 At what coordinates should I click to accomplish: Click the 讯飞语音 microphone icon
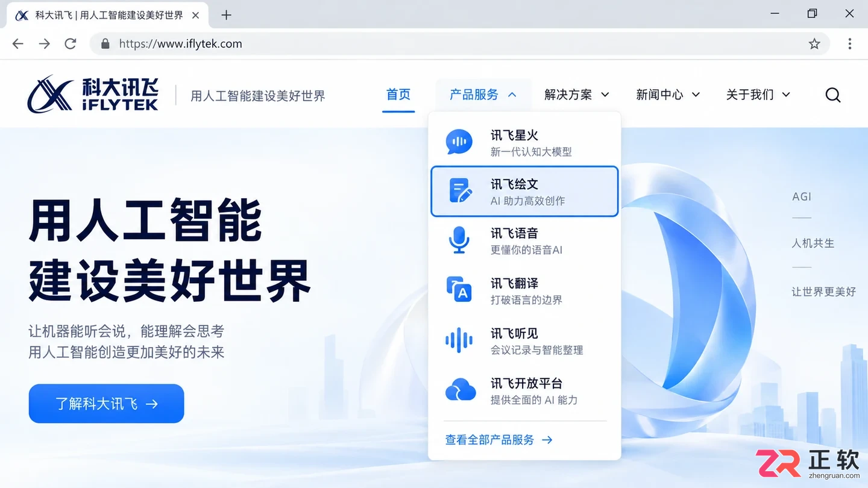(x=459, y=240)
